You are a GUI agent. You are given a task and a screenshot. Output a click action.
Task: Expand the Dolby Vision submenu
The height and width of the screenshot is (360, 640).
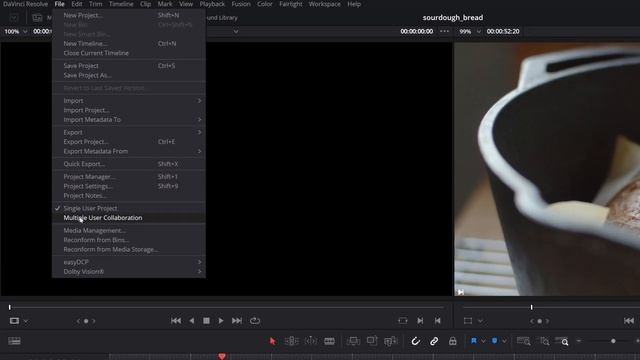129,271
